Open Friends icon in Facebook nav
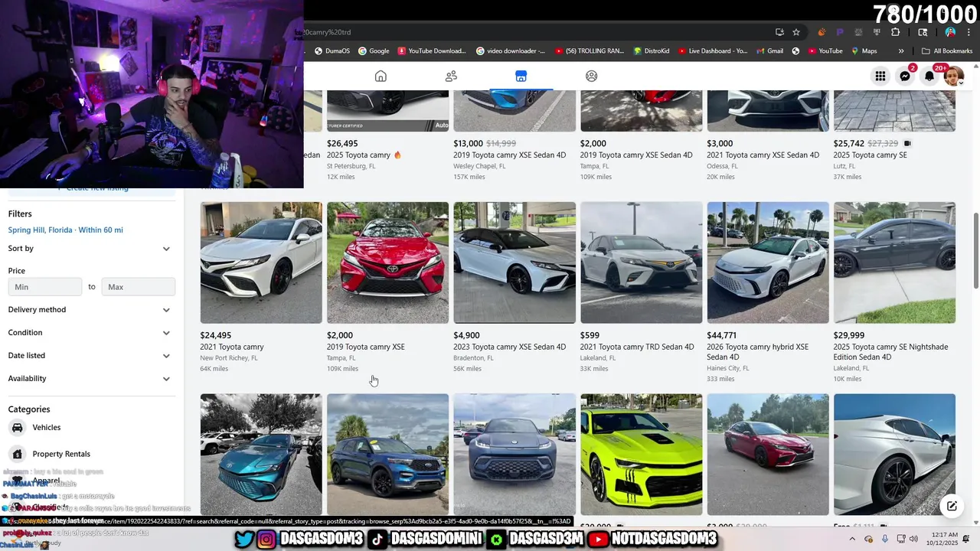The width and height of the screenshot is (980, 551). pos(451,76)
